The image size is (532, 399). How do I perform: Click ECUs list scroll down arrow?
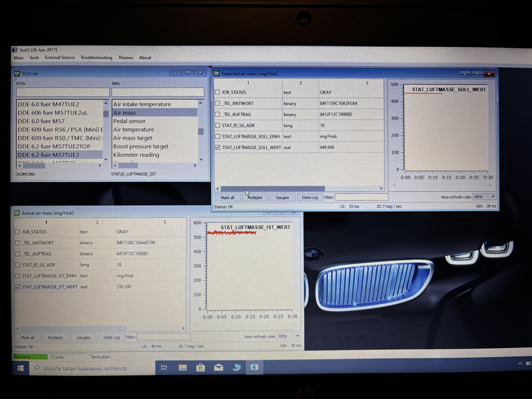[x=106, y=159]
